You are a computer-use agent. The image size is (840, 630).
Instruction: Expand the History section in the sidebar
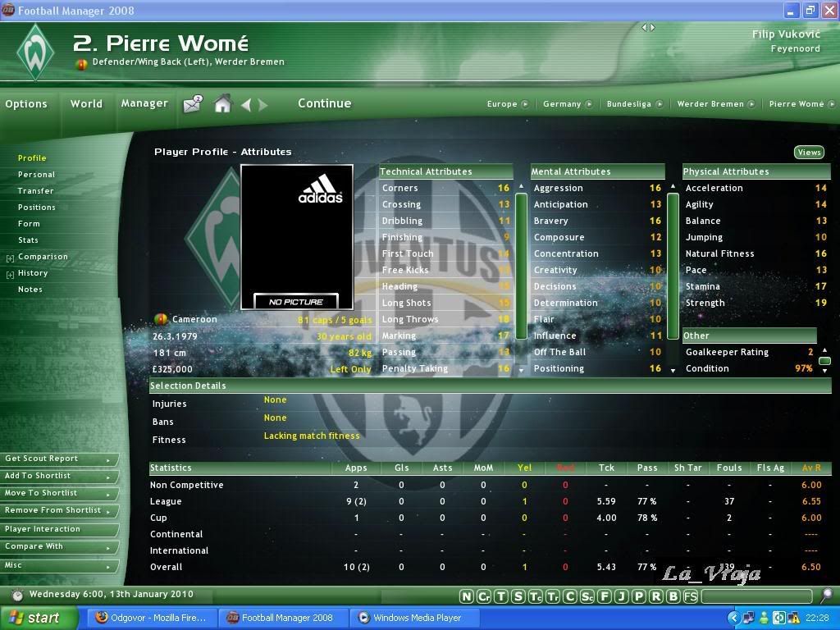(x=10, y=275)
